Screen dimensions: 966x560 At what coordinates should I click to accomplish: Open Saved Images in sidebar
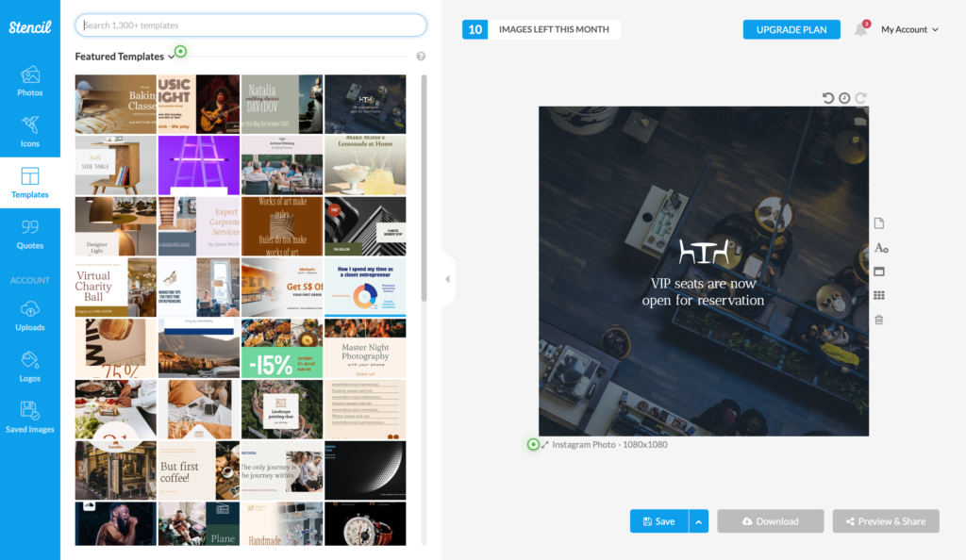[29, 418]
